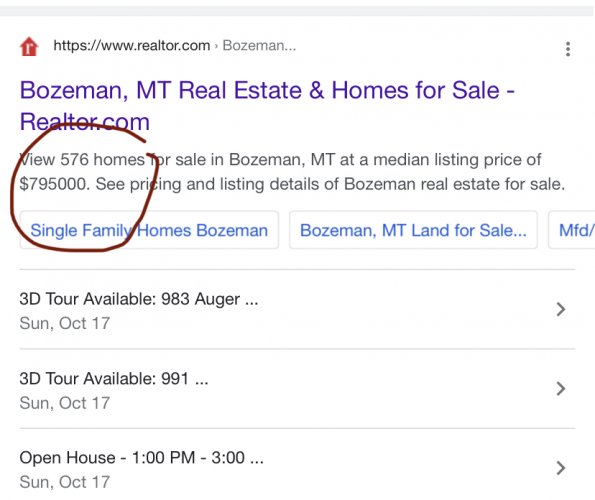This screenshot has height=500, width=595.
Task: Click Sun, Oct 17 date under 983 Auger
Action: [x=65, y=324]
